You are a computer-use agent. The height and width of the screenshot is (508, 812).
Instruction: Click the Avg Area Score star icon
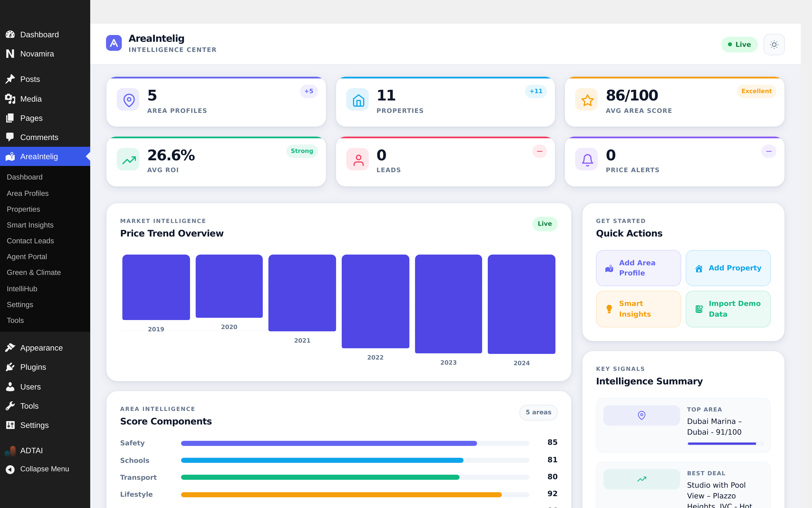point(587,99)
